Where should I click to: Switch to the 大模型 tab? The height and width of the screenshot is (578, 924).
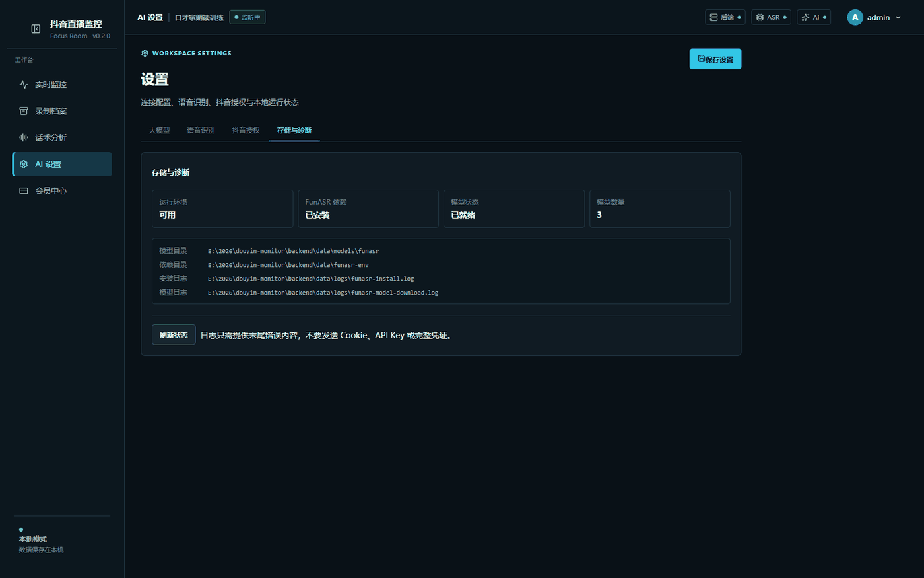pyautogui.click(x=159, y=130)
